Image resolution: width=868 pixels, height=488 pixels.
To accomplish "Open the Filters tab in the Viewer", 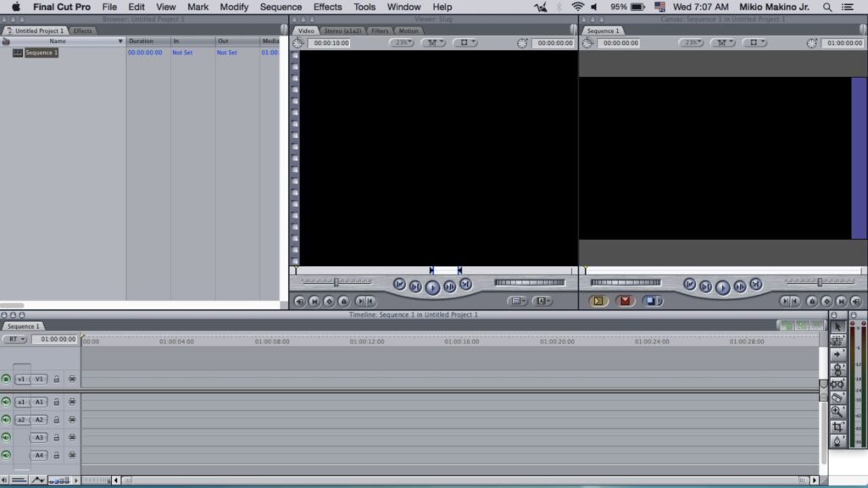I will (380, 30).
